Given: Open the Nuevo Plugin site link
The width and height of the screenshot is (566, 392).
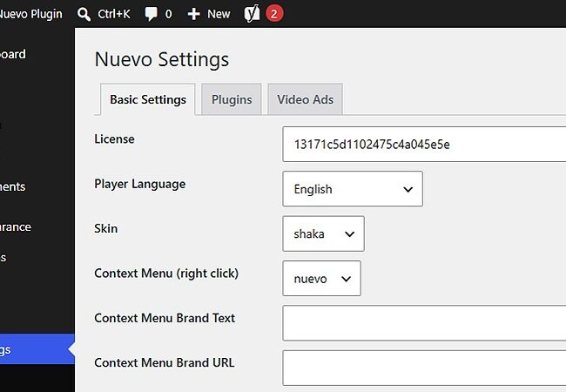Looking at the screenshot, I should pyautogui.click(x=31, y=14).
